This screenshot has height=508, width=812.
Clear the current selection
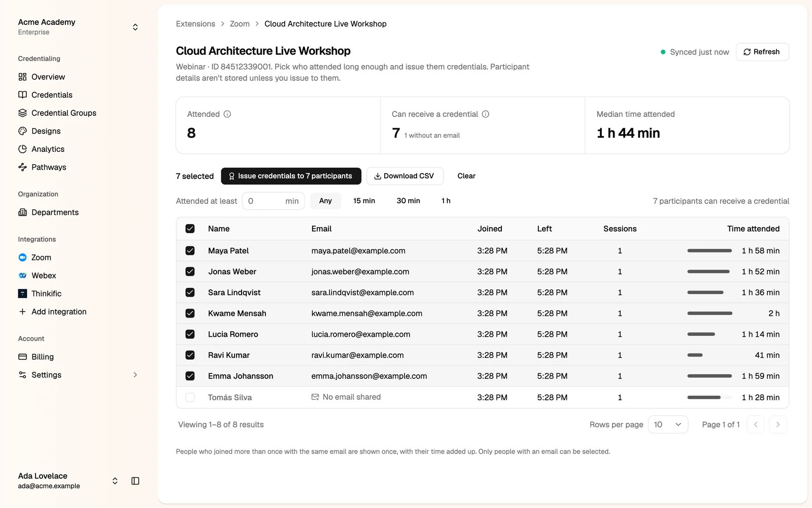[x=466, y=176]
